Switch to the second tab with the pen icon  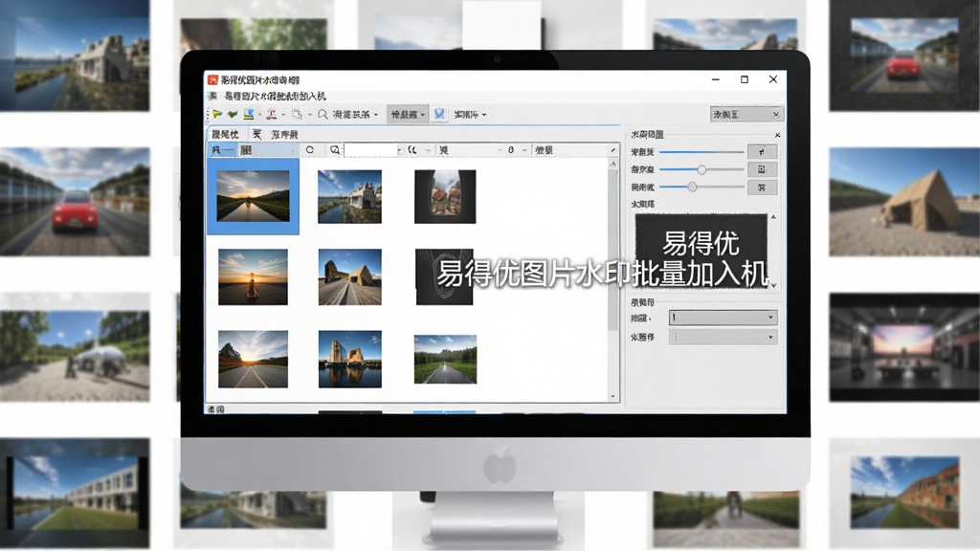[x=275, y=134]
